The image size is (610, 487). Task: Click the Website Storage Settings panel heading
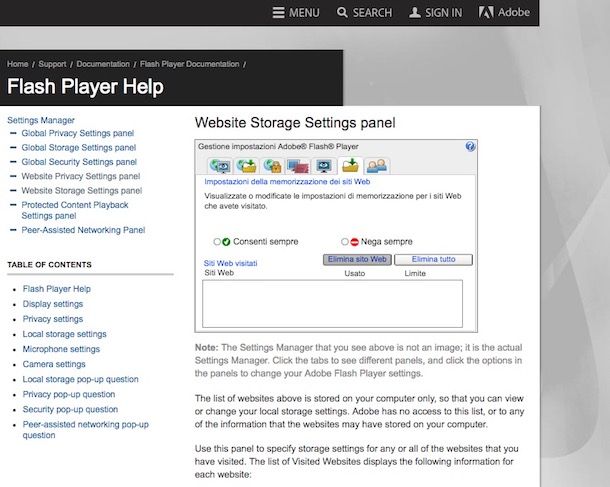pyautogui.click(x=295, y=123)
